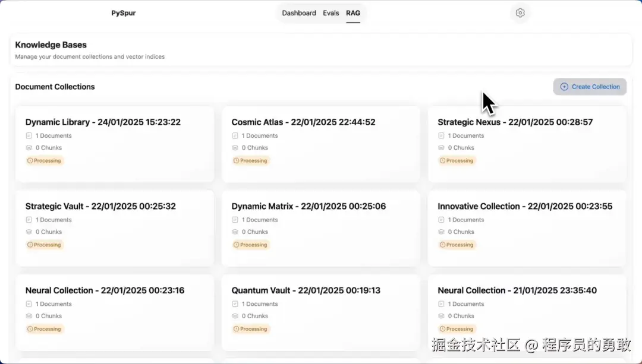Open Strategic Nexus - 22/01/2025 00:28:57 collection
The image size is (642, 364).
pos(527,144)
